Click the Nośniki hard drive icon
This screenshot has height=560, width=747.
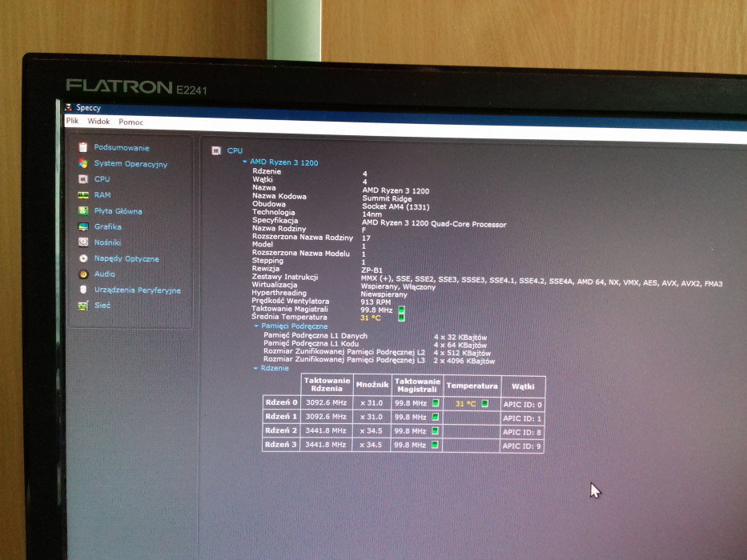tap(83, 242)
